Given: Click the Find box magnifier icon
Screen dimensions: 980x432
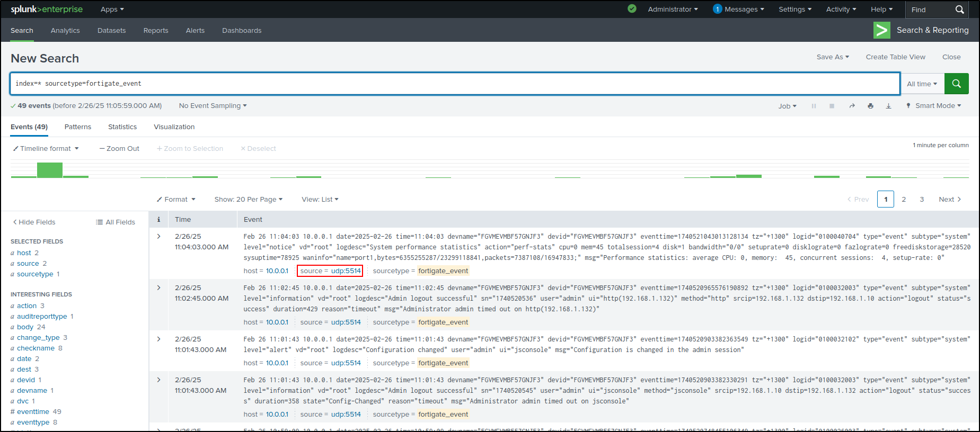Looking at the screenshot, I should point(959,10).
